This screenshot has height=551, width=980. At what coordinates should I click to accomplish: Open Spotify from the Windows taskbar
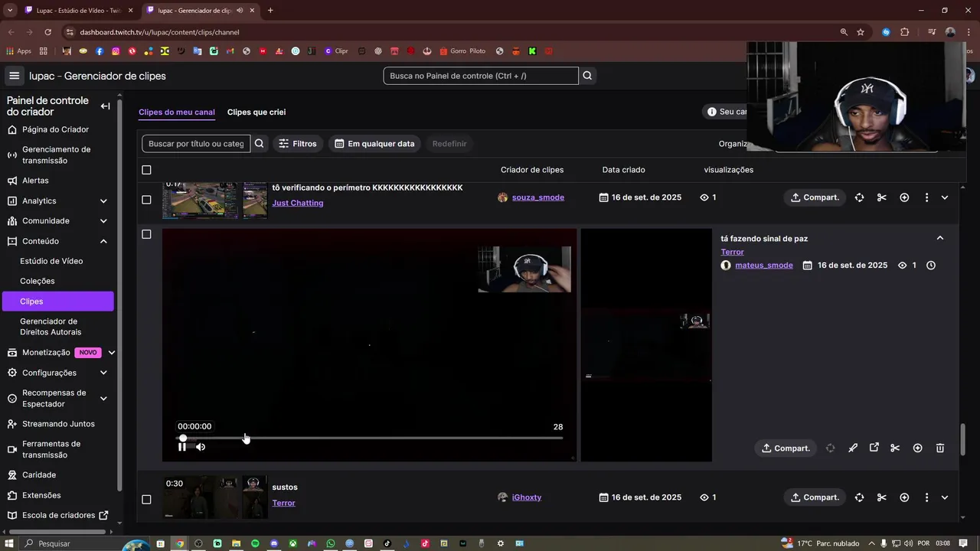(255, 543)
